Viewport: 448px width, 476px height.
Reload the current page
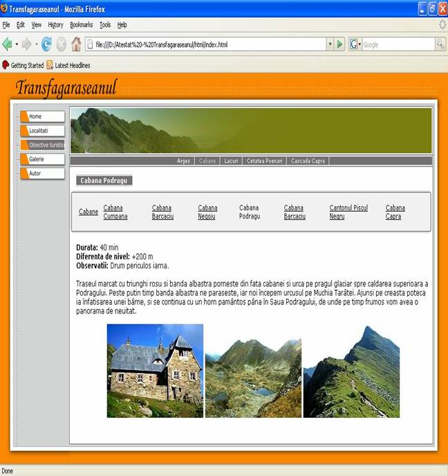[46, 44]
